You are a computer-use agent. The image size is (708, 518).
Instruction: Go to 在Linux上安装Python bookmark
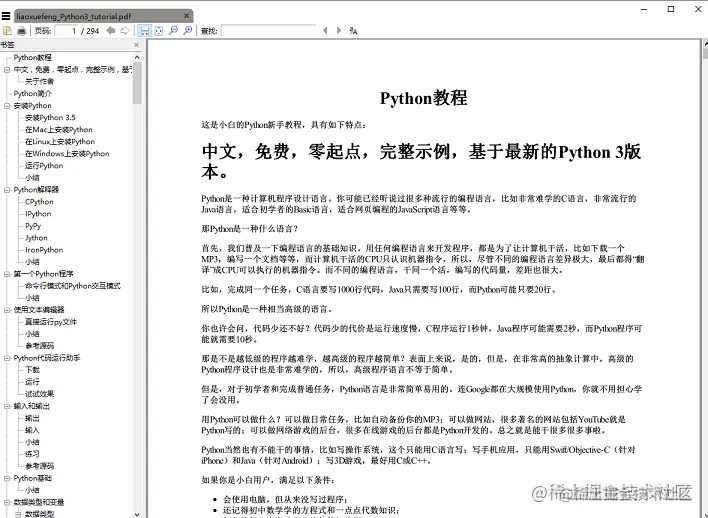click(60, 141)
